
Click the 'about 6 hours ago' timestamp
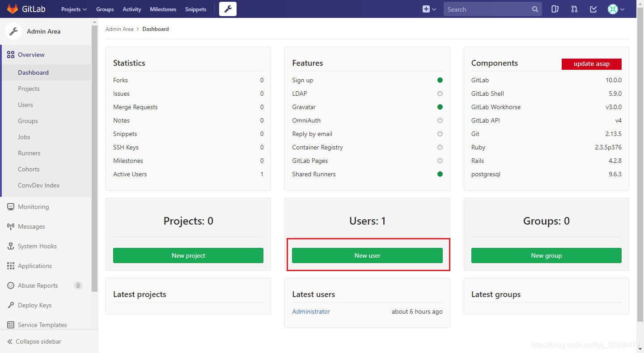(417, 311)
